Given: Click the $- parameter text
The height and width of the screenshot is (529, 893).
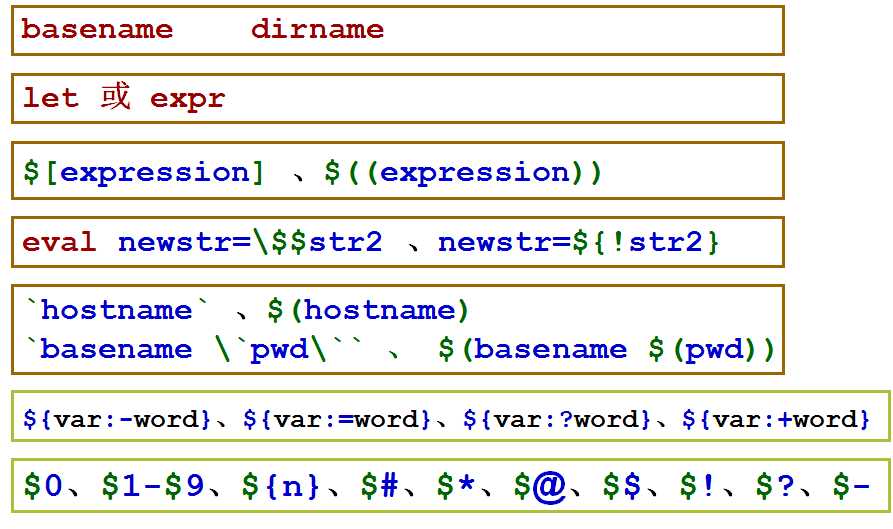Looking at the screenshot, I should pos(851,486).
